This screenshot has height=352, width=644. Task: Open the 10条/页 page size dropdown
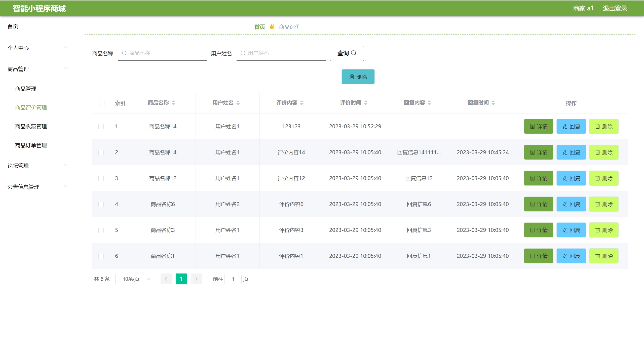(134, 279)
